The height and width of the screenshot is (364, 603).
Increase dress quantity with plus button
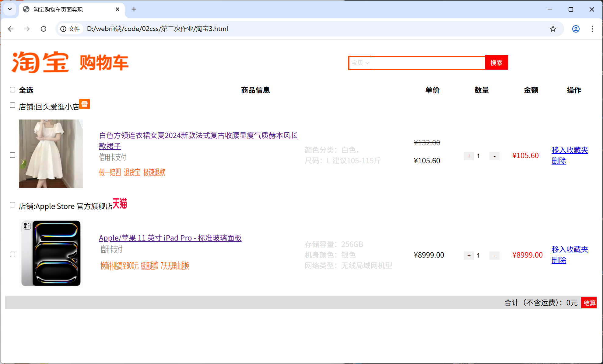(469, 156)
